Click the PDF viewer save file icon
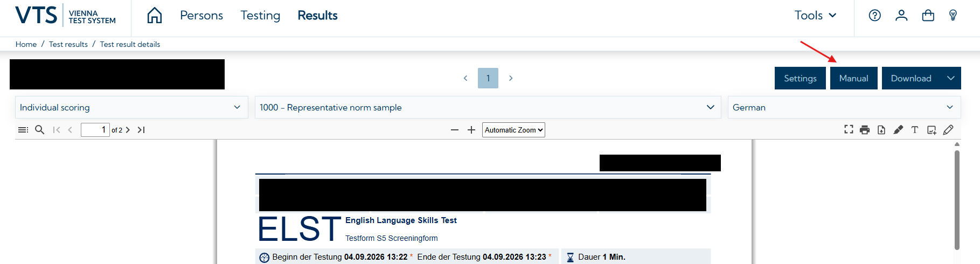980x264 pixels. (x=881, y=130)
